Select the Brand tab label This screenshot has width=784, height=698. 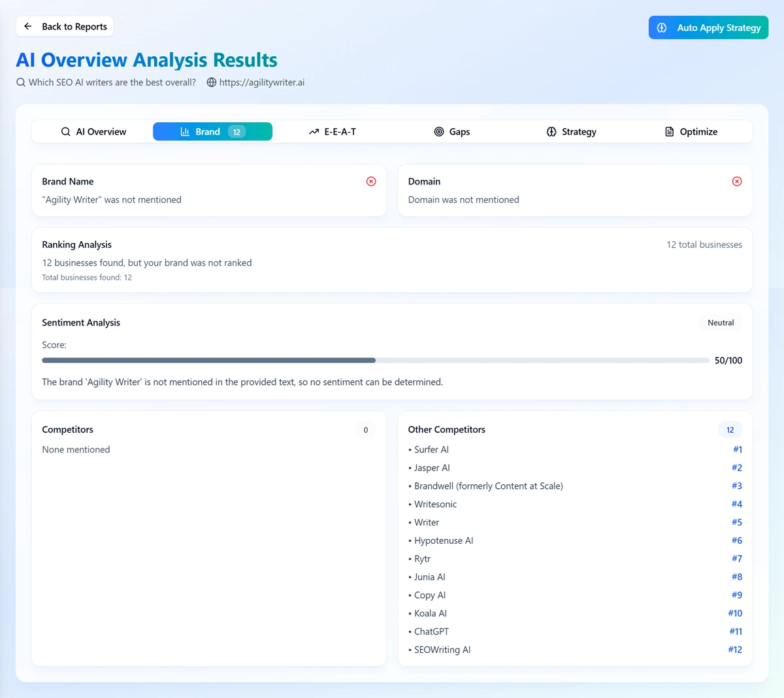point(208,131)
